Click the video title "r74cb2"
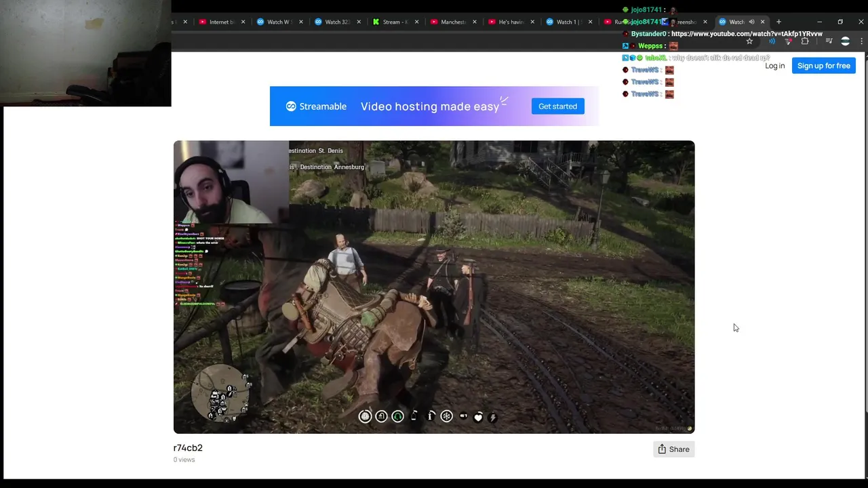This screenshot has width=868, height=488. click(188, 448)
